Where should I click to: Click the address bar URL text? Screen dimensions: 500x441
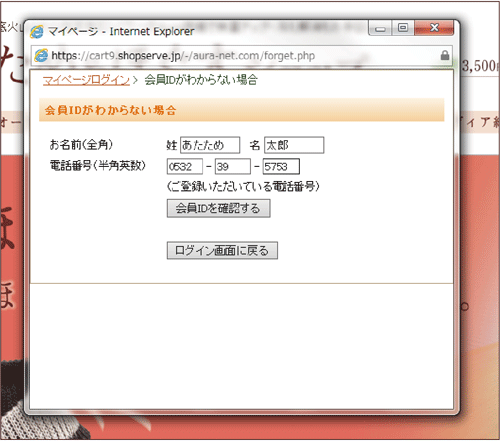(x=183, y=56)
